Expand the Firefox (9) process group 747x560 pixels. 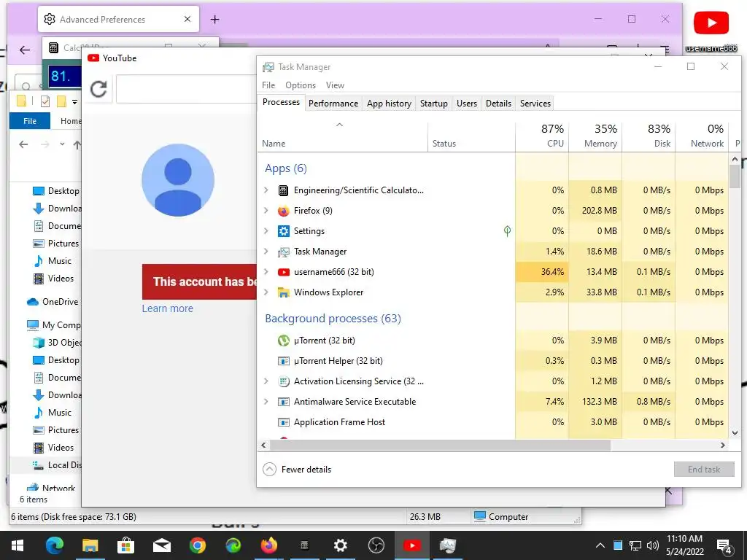coord(266,211)
